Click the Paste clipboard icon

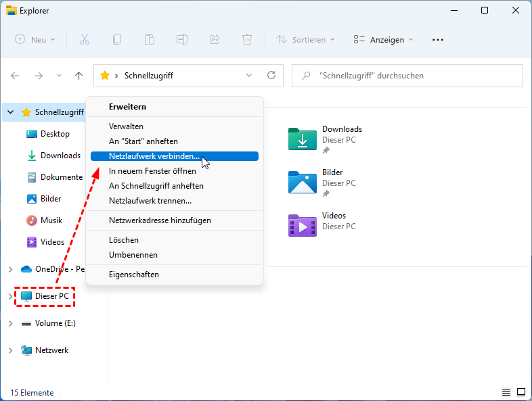(150, 40)
